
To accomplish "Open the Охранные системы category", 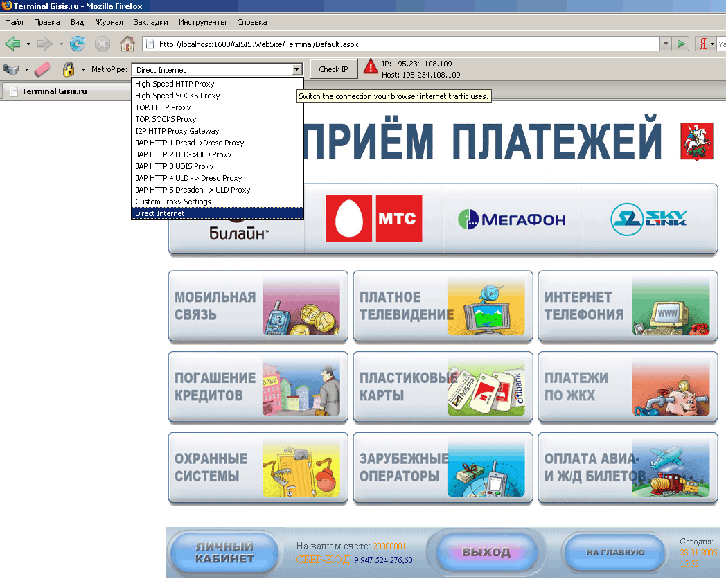I will [258, 468].
